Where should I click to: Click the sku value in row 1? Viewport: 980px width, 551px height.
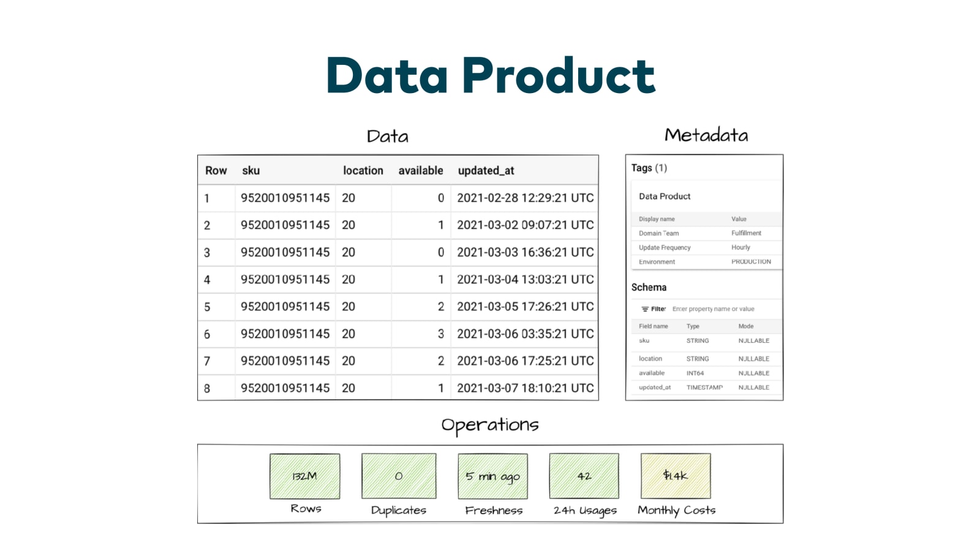(x=285, y=198)
